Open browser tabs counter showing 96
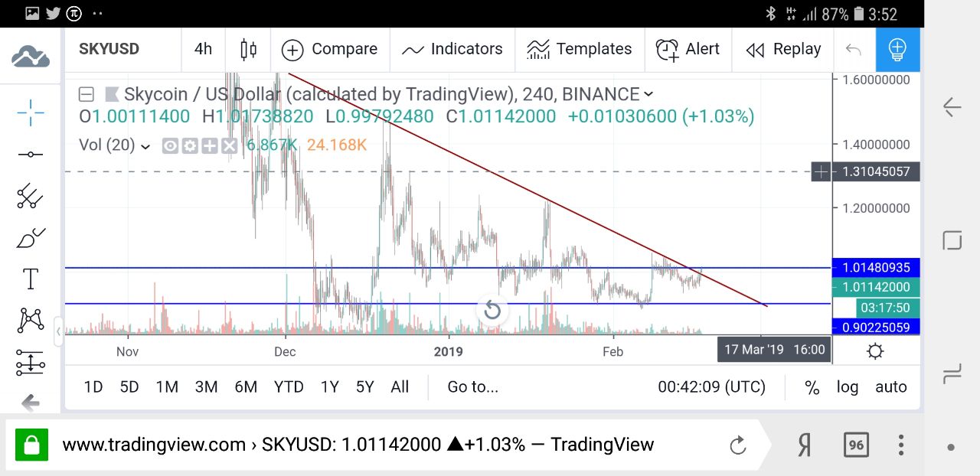 pos(855,445)
